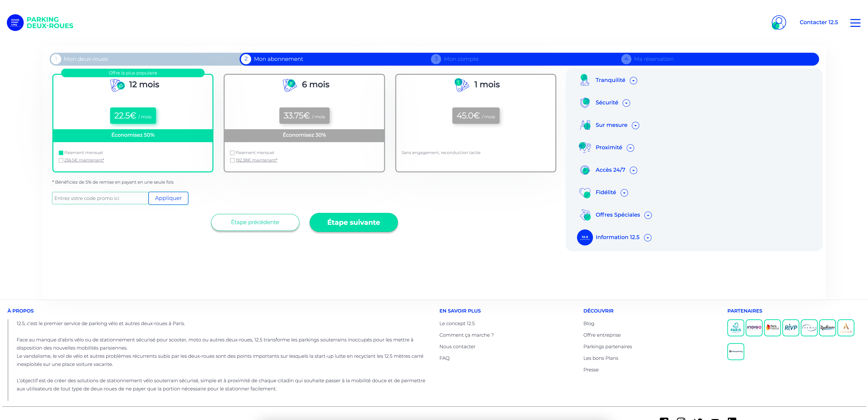Click the Offres Spéciales tag icon
868x420 pixels.
click(x=585, y=215)
